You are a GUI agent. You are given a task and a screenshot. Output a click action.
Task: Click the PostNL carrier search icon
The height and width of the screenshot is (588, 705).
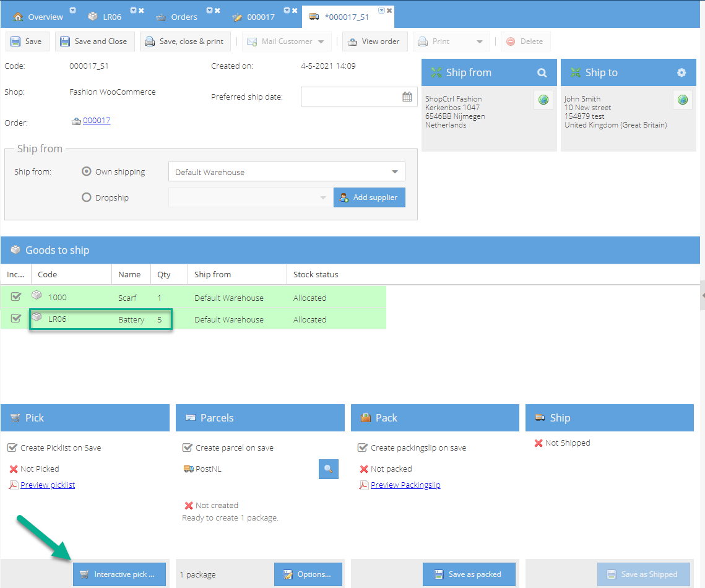pyautogui.click(x=329, y=469)
